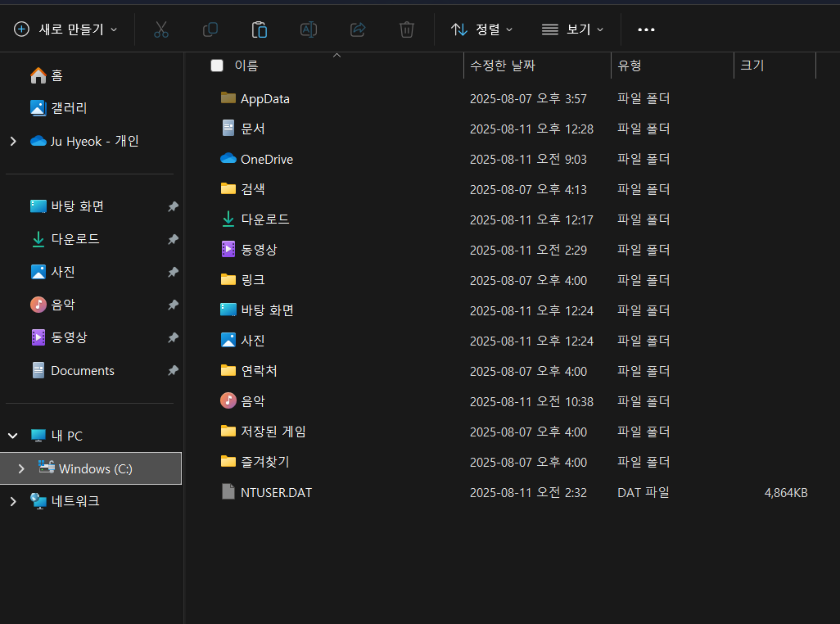Select the 바탕 화면 icon in file list

click(x=228, y=310)
